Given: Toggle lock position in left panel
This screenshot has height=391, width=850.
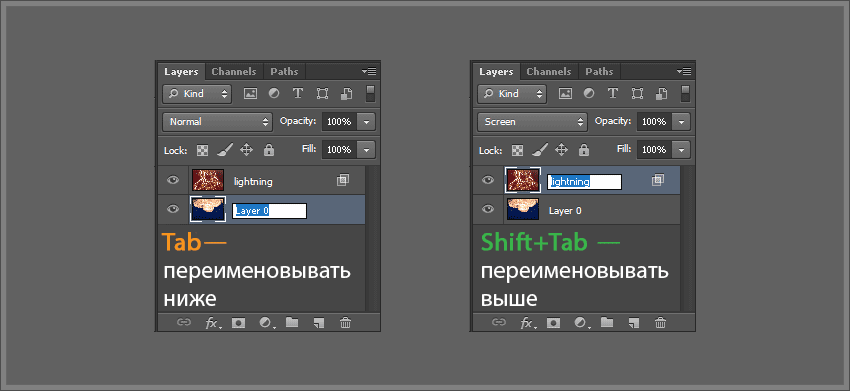Looking at the screenshot, I should (x=247, y=150).
